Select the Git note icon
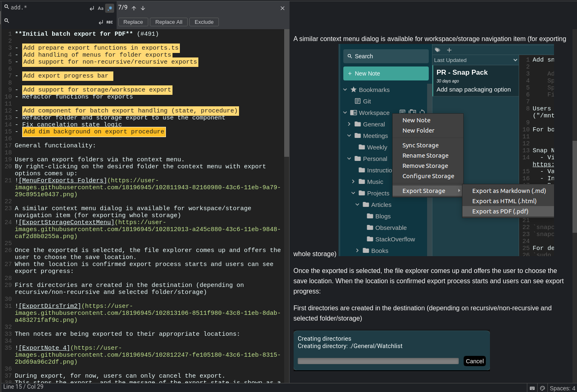The image size is (577, 392). click(358, 101)
